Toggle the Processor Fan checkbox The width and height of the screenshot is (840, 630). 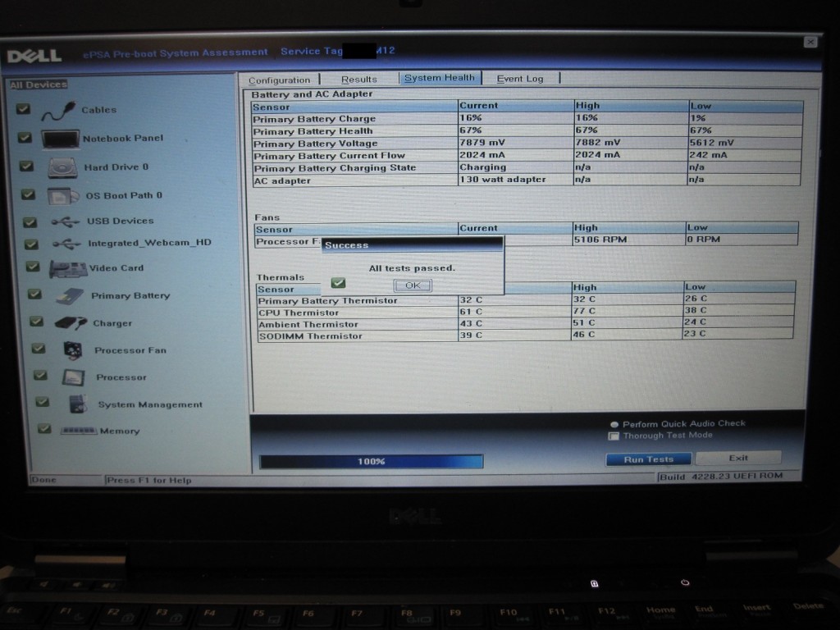[x=39, y=349]
